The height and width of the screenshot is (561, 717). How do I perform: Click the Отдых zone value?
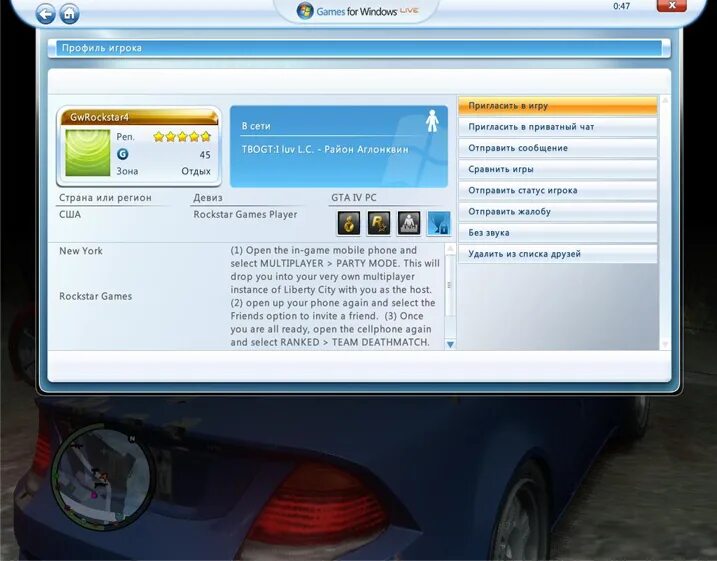tap(196, 171)
